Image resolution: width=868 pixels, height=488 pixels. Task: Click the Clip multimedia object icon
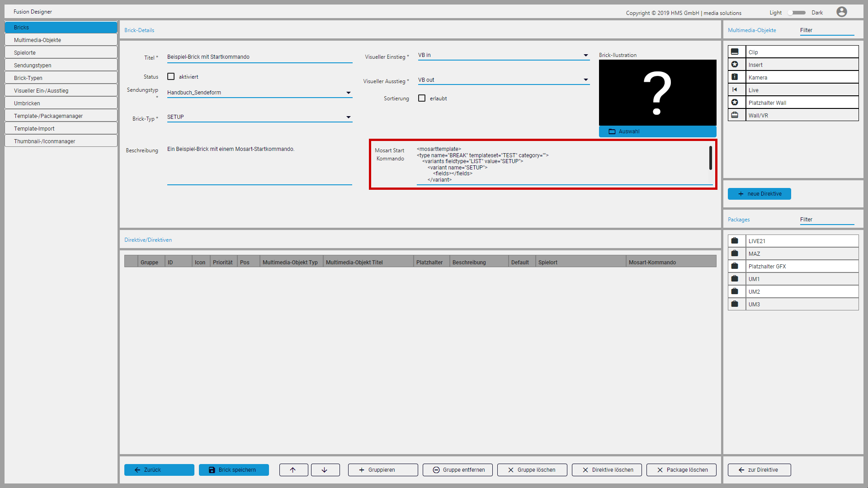[x=735, y=52]
